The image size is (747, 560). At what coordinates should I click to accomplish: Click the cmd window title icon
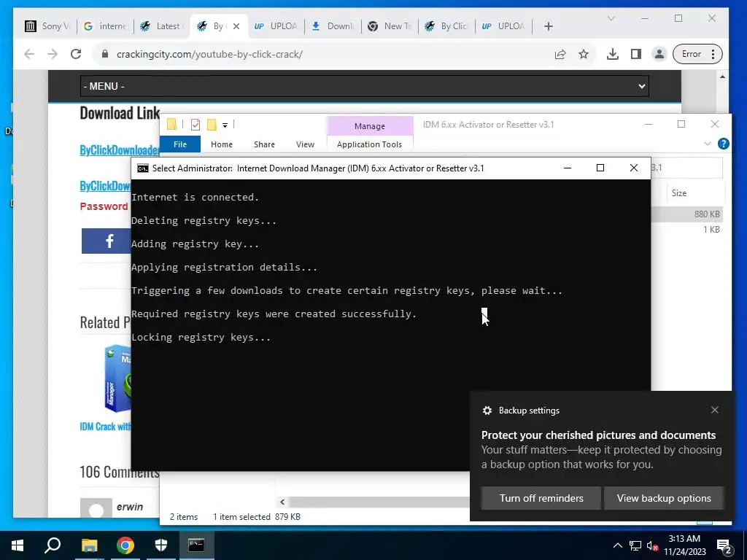pos(142,168)
